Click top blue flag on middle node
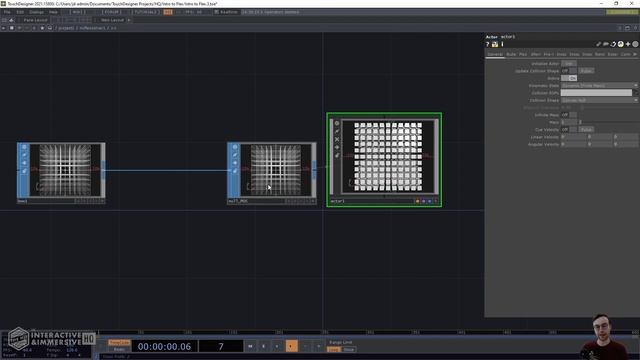Image resolution: width=640 pixels, height=360 pixels. pyautogui.click(x=235, y=147)
